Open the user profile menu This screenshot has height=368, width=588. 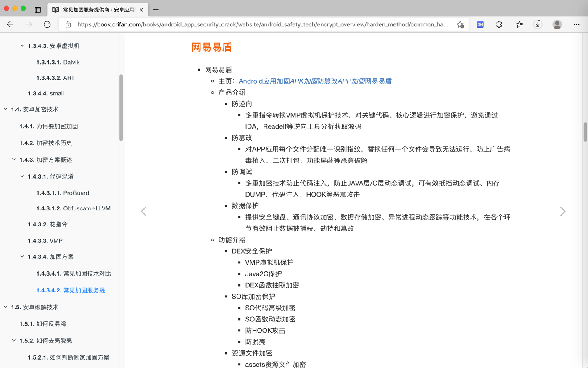(x=557, y=24)
